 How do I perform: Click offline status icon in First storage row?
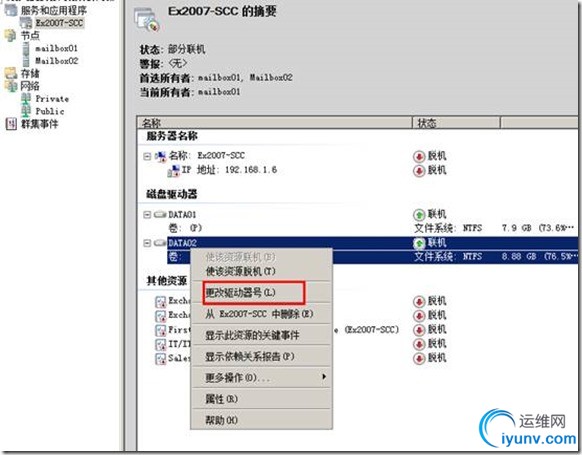click(x=419, y=330)
